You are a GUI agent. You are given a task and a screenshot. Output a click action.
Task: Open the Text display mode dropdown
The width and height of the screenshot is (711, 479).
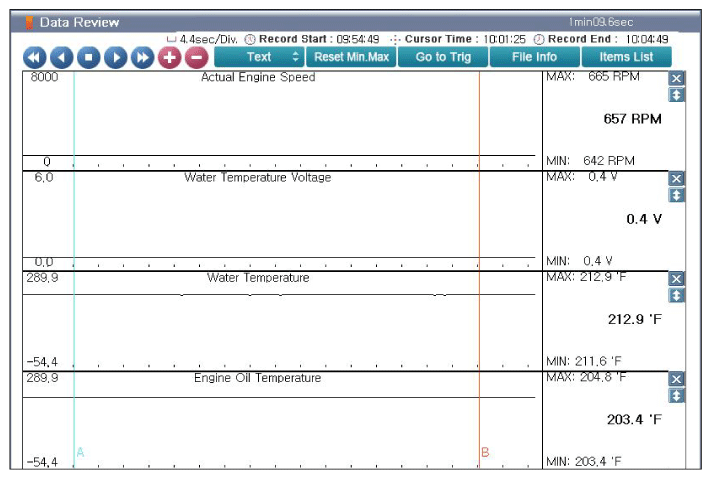point(259,57)
